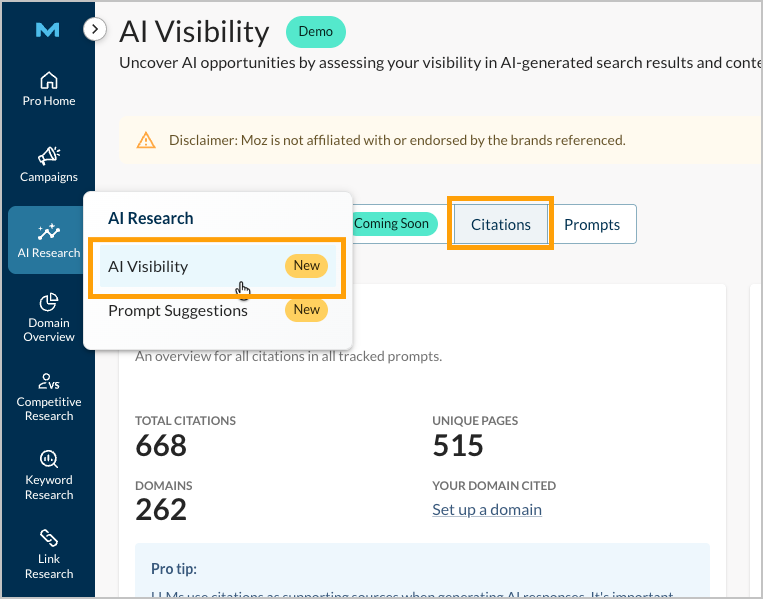Click the Set up a domain link

[x=487, y=509]
